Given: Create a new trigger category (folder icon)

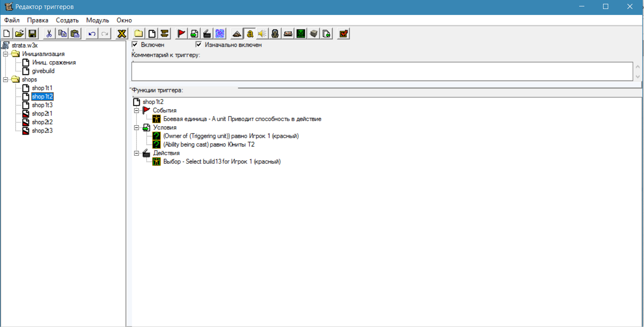Looking at the screenshot, I should [x=139, y=34].
